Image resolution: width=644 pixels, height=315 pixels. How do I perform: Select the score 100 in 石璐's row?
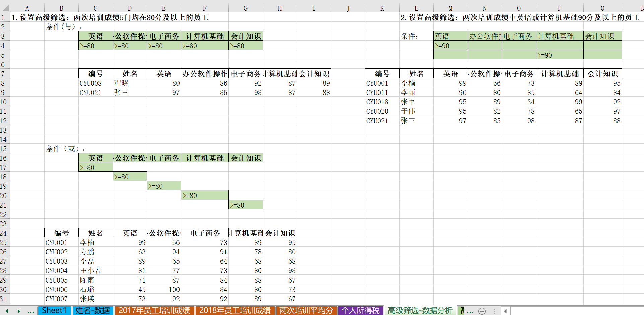[x=164, y=289]
